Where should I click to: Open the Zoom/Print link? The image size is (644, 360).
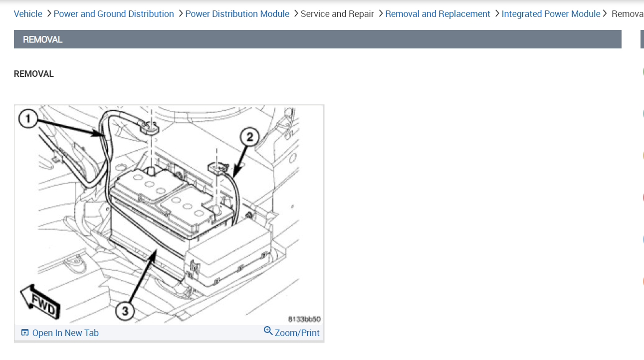(x=297, y=333)
